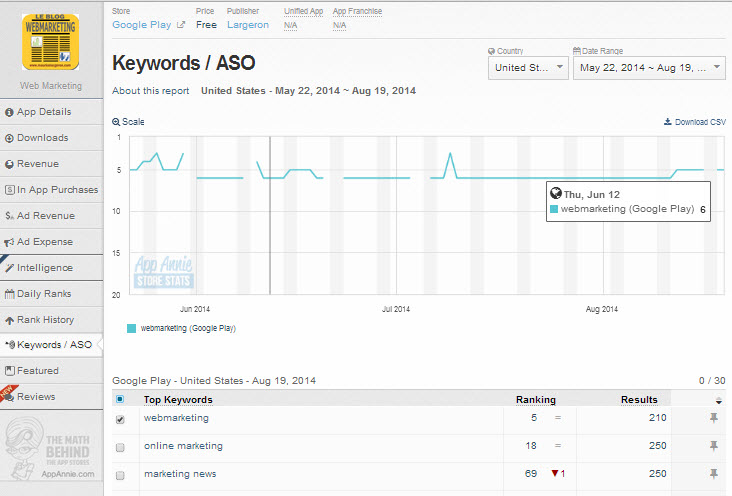Open the marketing news keyword link
Screen dimensions: 732x496
pyautogui.click(x=180, y=474)
